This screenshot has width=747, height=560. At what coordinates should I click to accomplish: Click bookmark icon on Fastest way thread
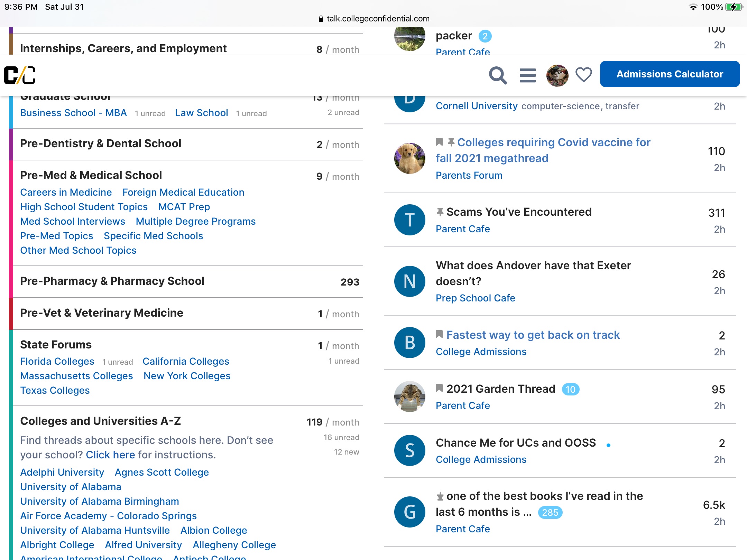pyautogui.click(x=439, y=334)
